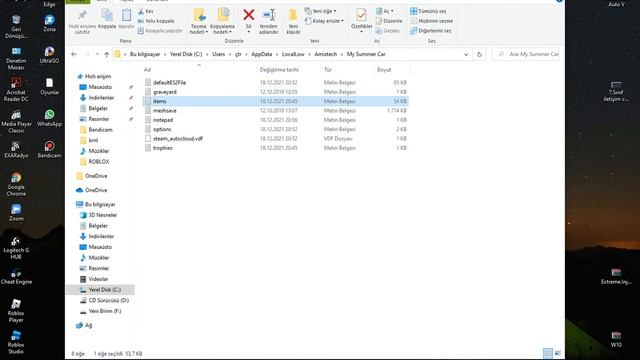Switch to large icons view in status bar
This screenshot has width=640, height=360.
[558, 353]
